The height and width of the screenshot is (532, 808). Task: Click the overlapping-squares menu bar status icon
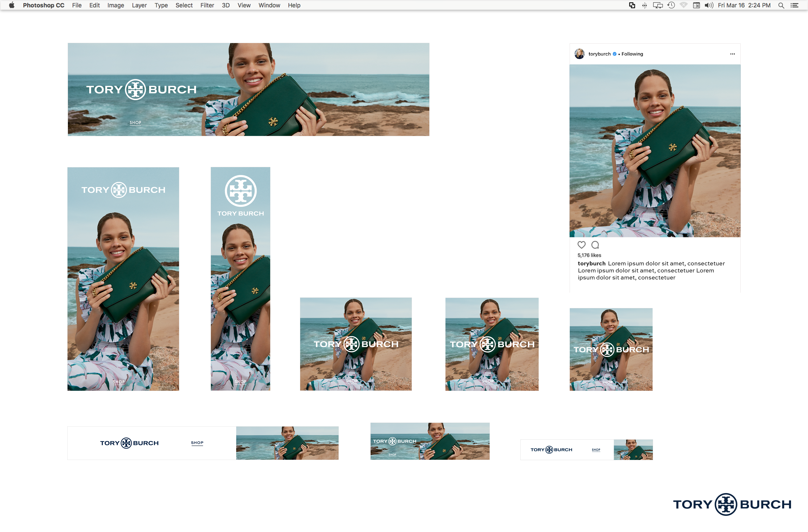pos(632,5)
